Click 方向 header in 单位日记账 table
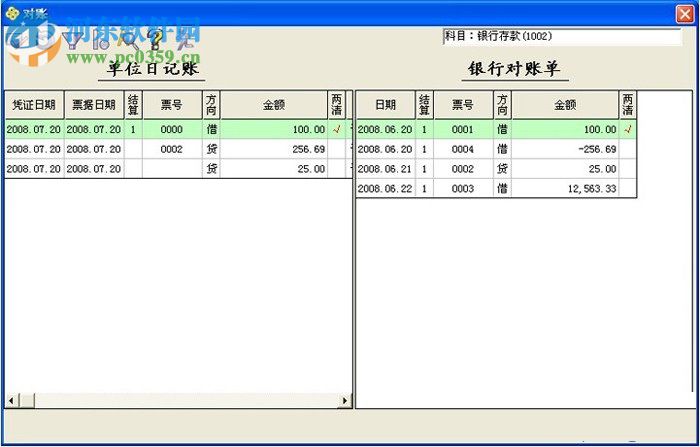 [x=211, y=105]
